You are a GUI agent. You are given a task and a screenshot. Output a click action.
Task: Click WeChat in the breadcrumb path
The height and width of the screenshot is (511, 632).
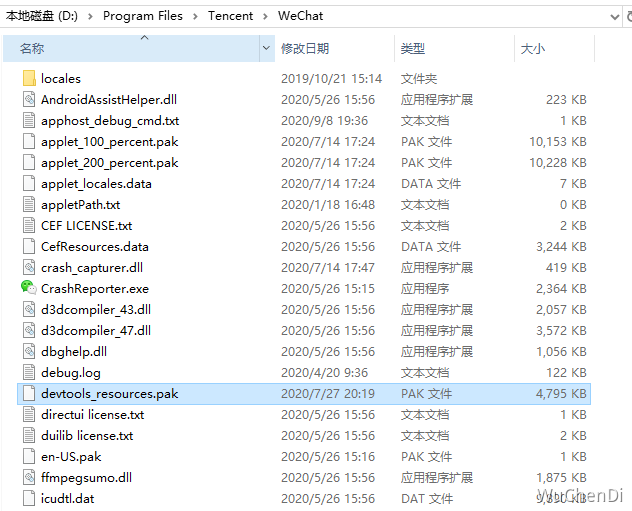tap(300, 16)
